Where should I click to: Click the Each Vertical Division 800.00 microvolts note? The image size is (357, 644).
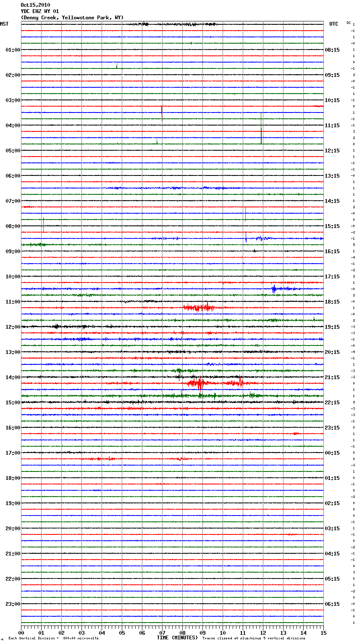click(x=53, y=639)
